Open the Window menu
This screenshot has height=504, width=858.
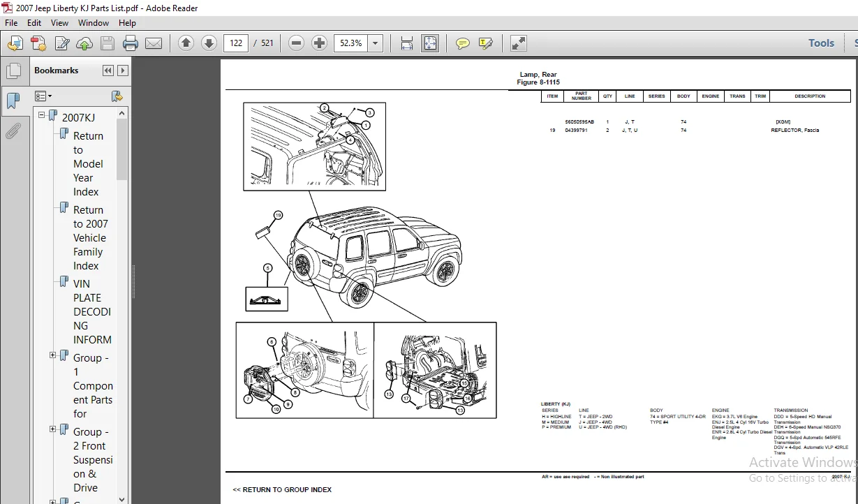(x=94, y=22)
